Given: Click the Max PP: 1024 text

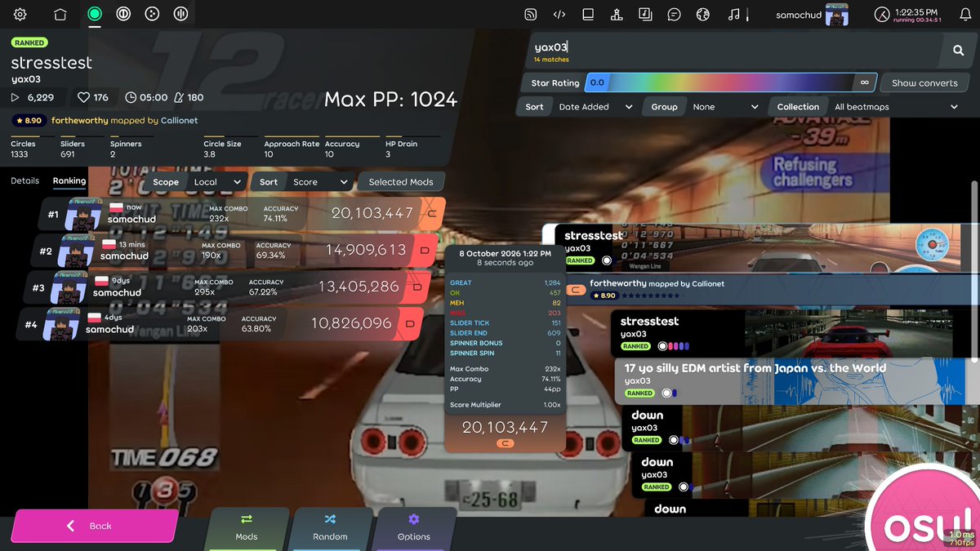Looking at the screenshot, I should click(x=390, y=100).
